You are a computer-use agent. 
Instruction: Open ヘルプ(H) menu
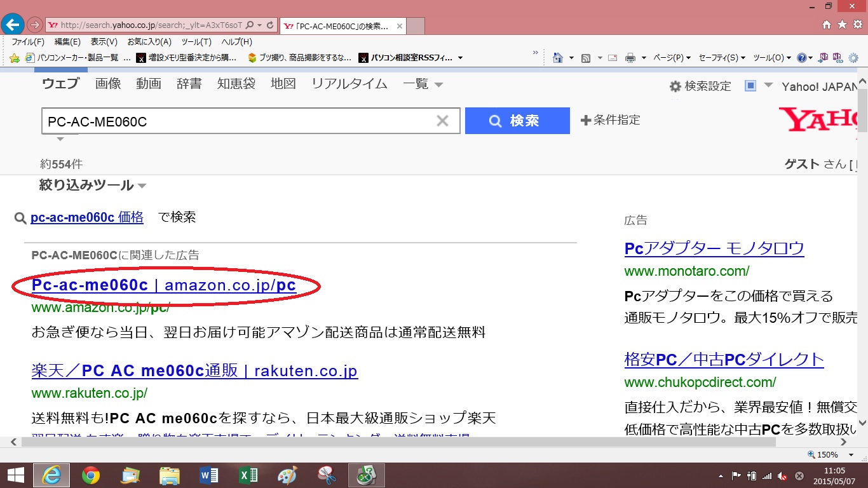[x=236, y=42]
